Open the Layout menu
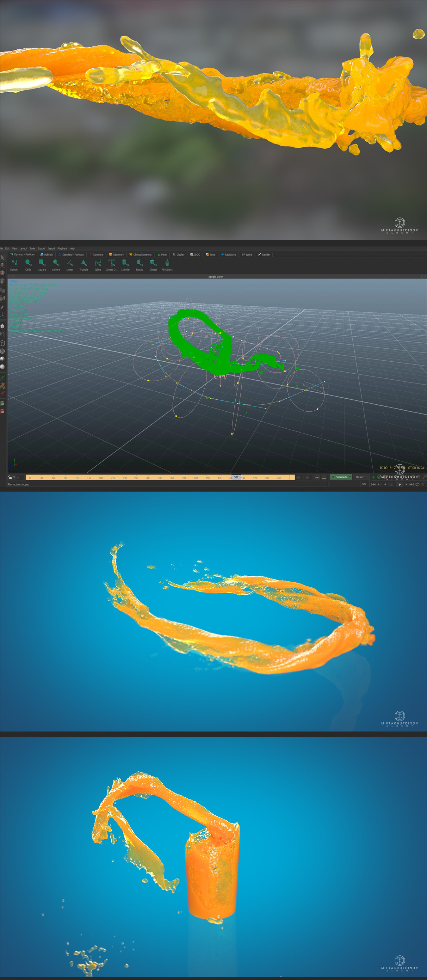Screen dimensions: 427x980 [x=23, y=248]
